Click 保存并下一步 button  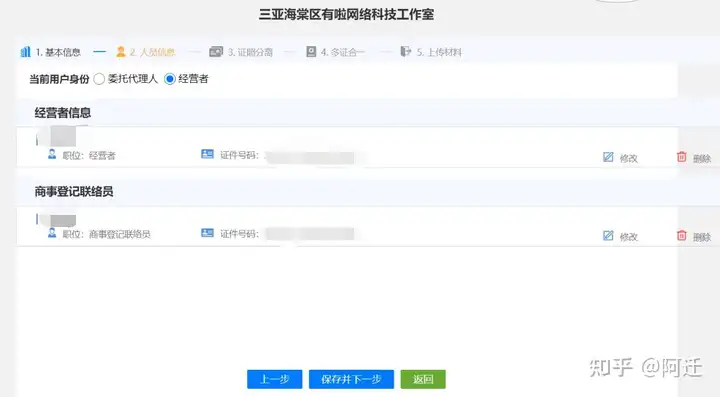[x=351, y=379]
